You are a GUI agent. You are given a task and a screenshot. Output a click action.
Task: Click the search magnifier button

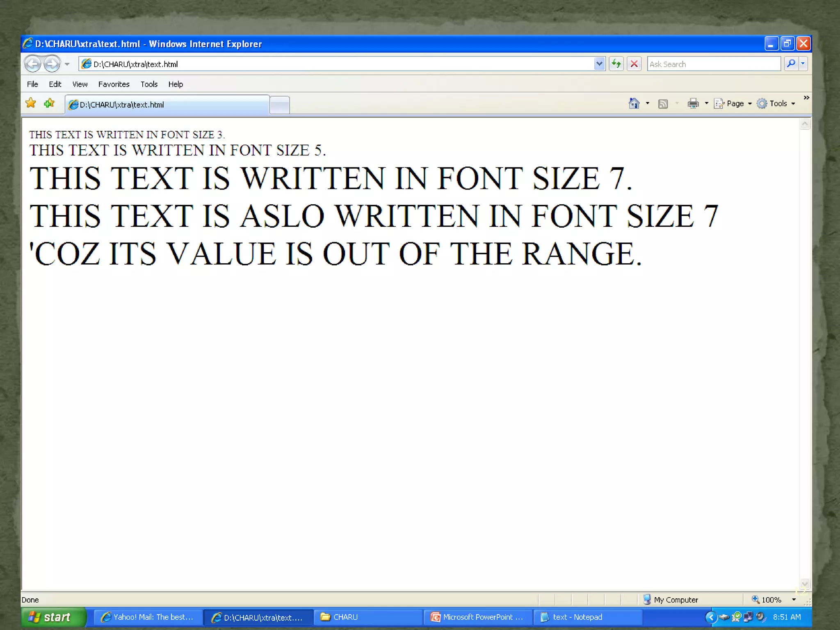tap(791, 64)
